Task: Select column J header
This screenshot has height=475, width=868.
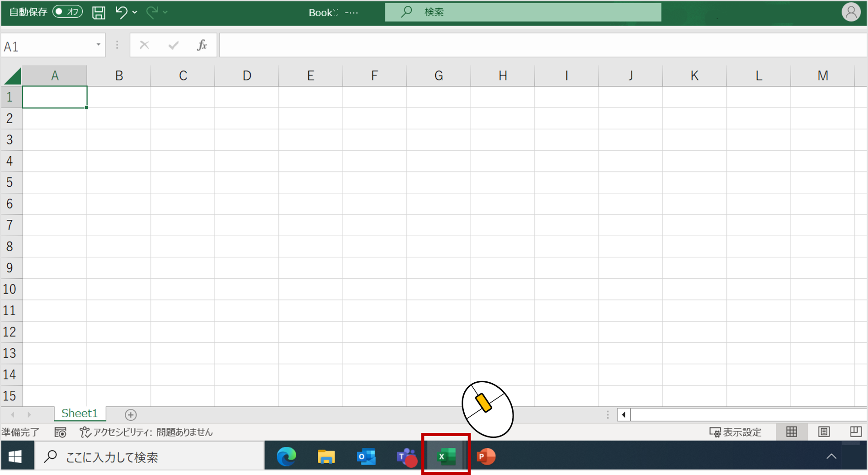Action: click(x=631, y=76)
